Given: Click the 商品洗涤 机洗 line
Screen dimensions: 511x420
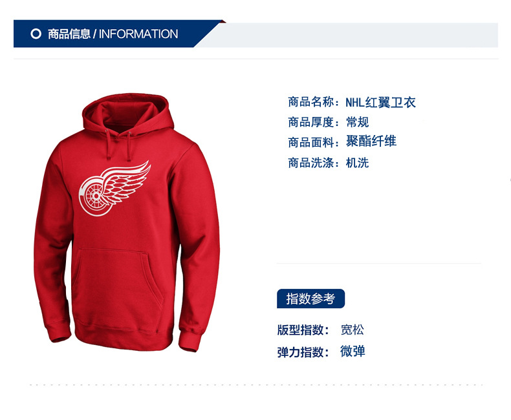Looking at the screenshot, I should [x=328, y=163].
